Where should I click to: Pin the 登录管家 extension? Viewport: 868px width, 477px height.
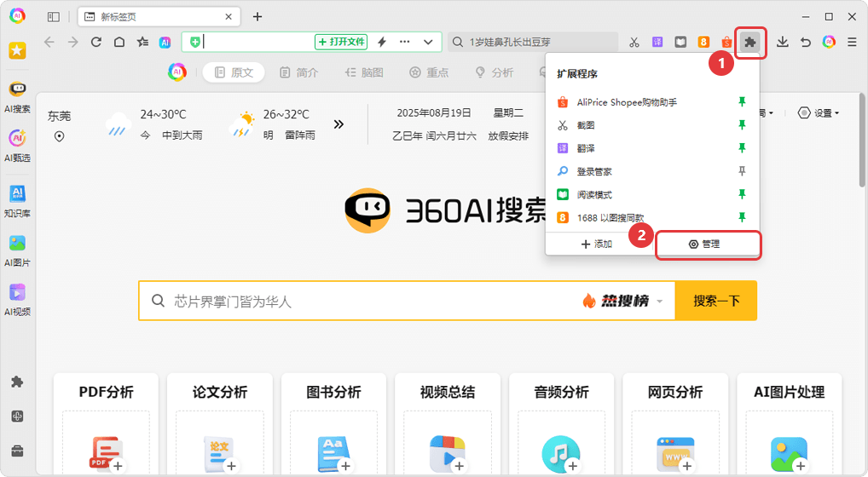tap(741, 171)
